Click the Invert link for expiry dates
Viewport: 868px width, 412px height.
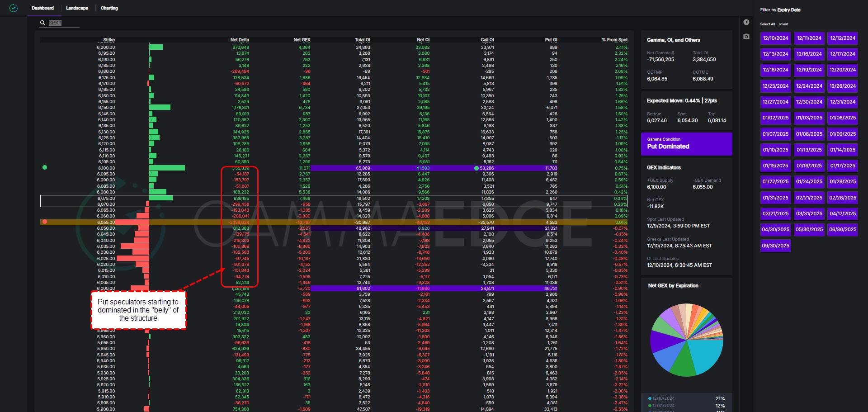pyautogui.click(x=783, y=24)
